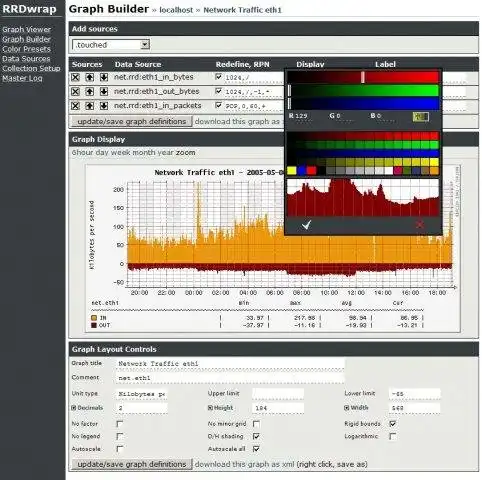Click the Comment input field
Viewport: 482px width, 480px height.
(x=230, y=378)
